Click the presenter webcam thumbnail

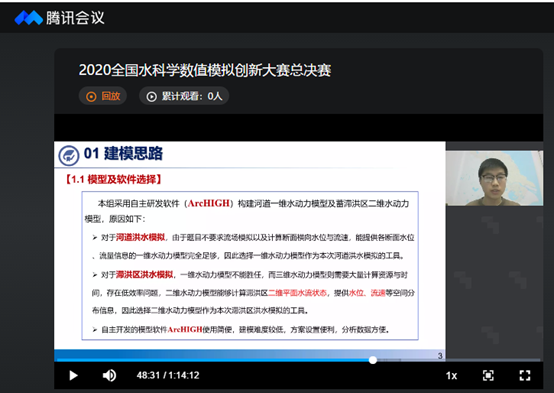tap(494, 178)
